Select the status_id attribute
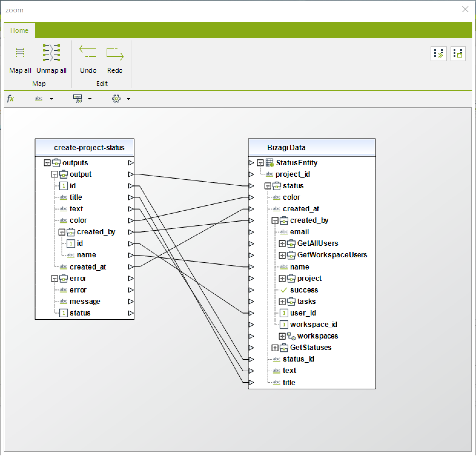Screen dimensions: 476x456 click(x=299, y=359)
